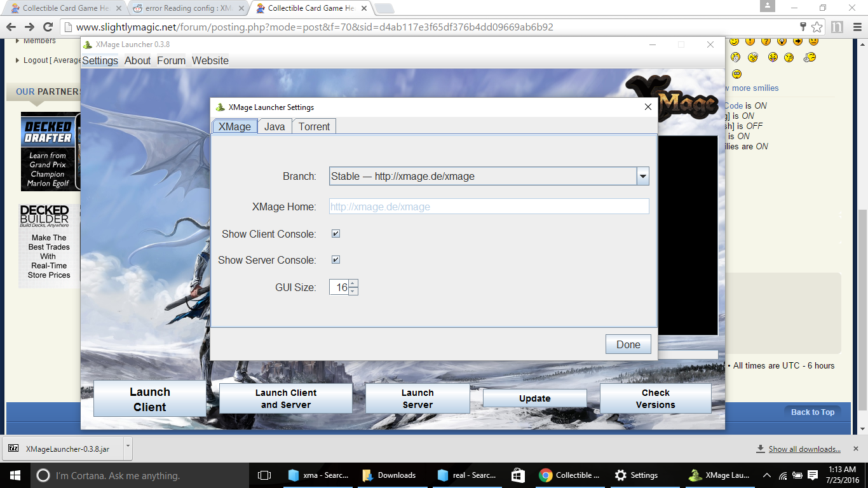Click the Update button
The width and height of the screenshot is (868, 488).
[535, 398]
